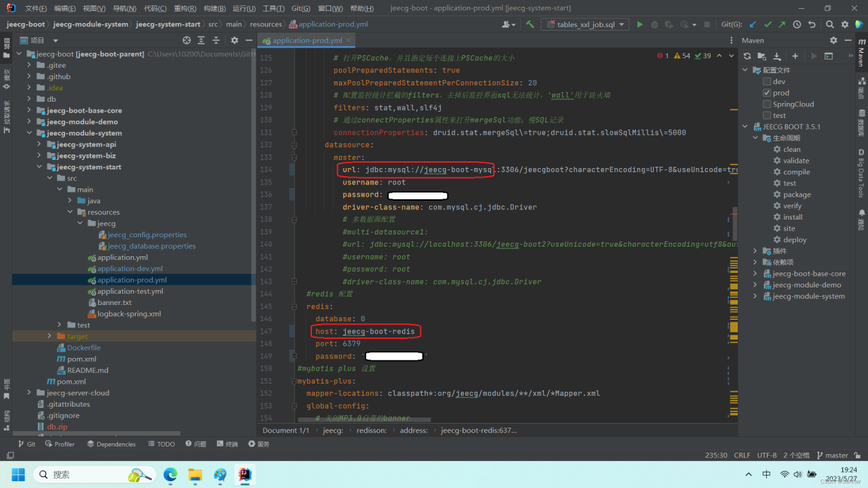Open the IDE search everywhere magnifier
Image resolution: width=868 pixels, height=488 pixels.
click(x=829, y=24)
